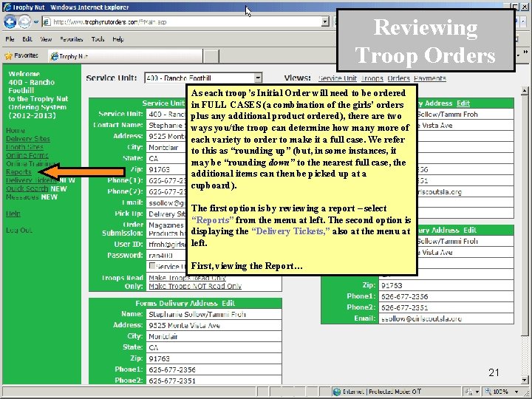Open Payments view link
The image size is (532, 399).
(x=430, y=78)
